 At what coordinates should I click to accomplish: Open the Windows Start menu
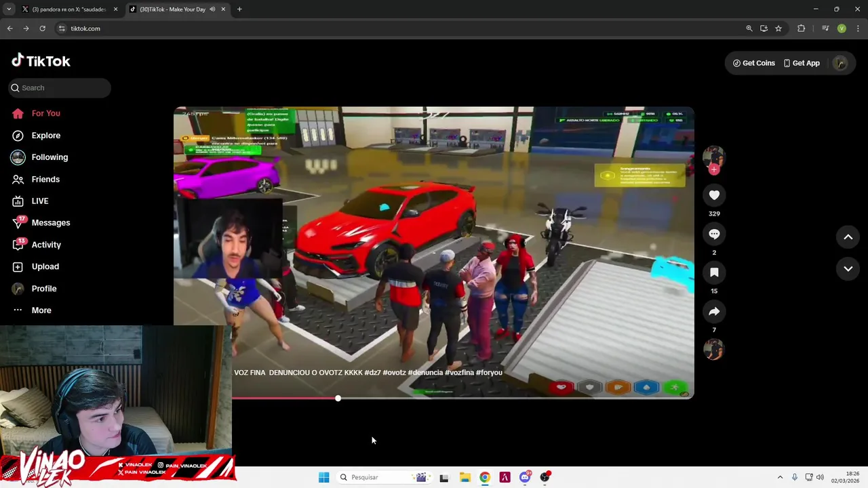tap(324, 477)
